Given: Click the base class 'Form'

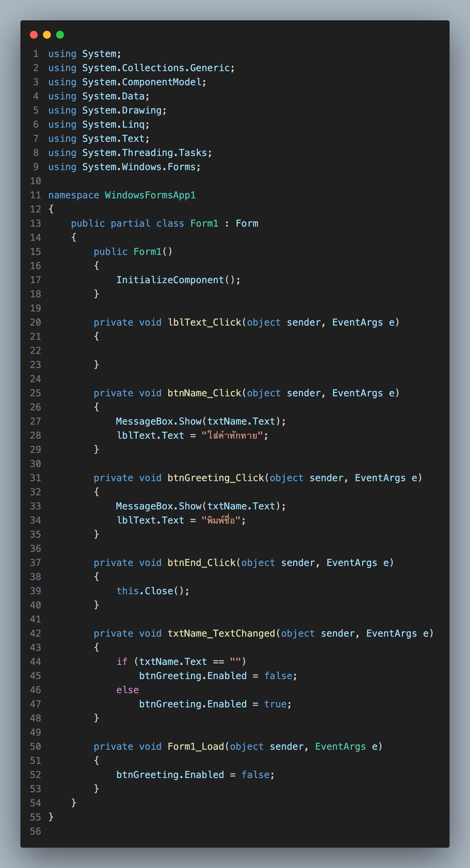Looking at the screenshot, I should point(247,224).
